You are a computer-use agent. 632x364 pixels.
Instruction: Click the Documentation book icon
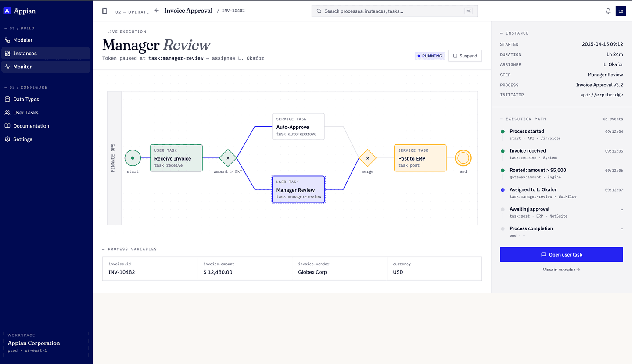click(8, 126)
